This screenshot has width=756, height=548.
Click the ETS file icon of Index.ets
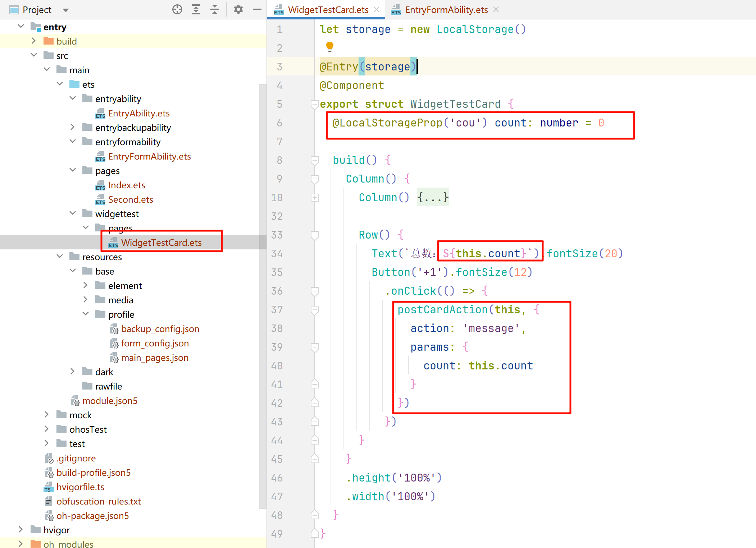(100, 185)
